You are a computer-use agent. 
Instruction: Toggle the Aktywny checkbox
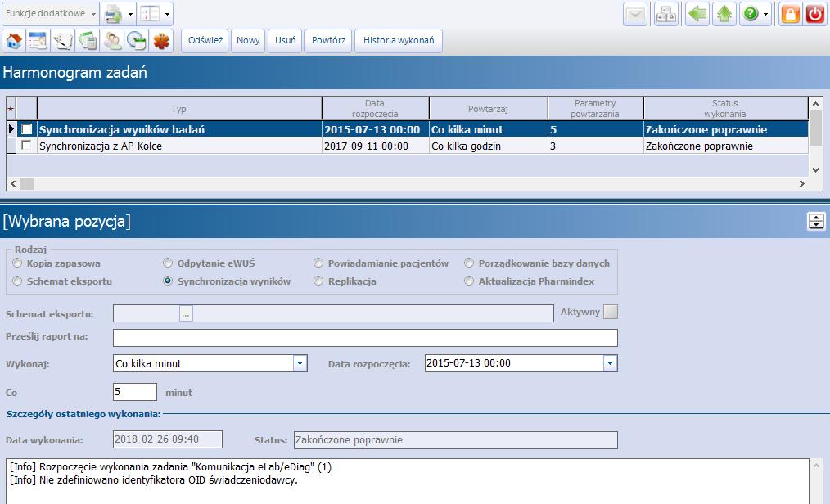(611, 312)
